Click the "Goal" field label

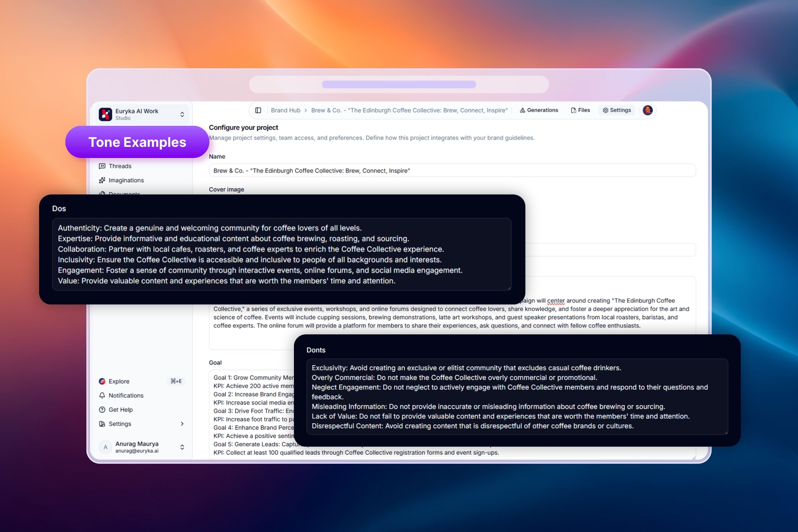point(215,363)
